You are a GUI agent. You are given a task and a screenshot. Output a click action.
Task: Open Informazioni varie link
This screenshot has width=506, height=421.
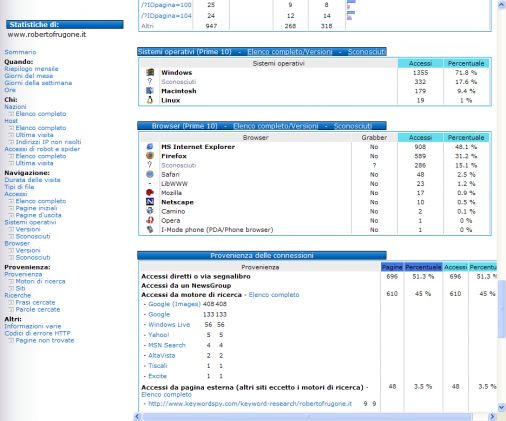33,326
